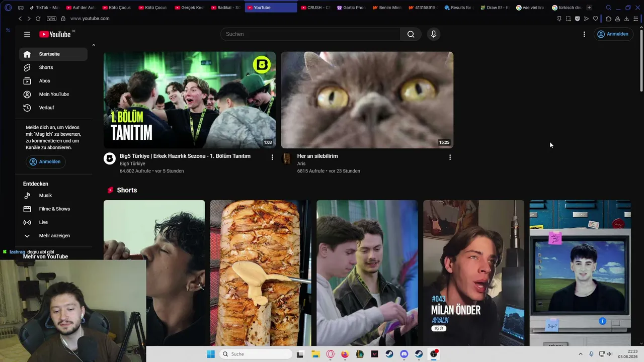Open the döner kebab Short
644x362 pixels.
261,273
